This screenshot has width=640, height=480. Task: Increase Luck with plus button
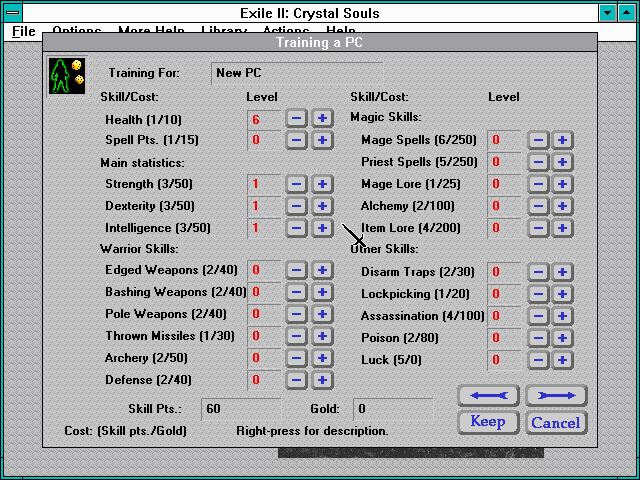tap(562, 360)
